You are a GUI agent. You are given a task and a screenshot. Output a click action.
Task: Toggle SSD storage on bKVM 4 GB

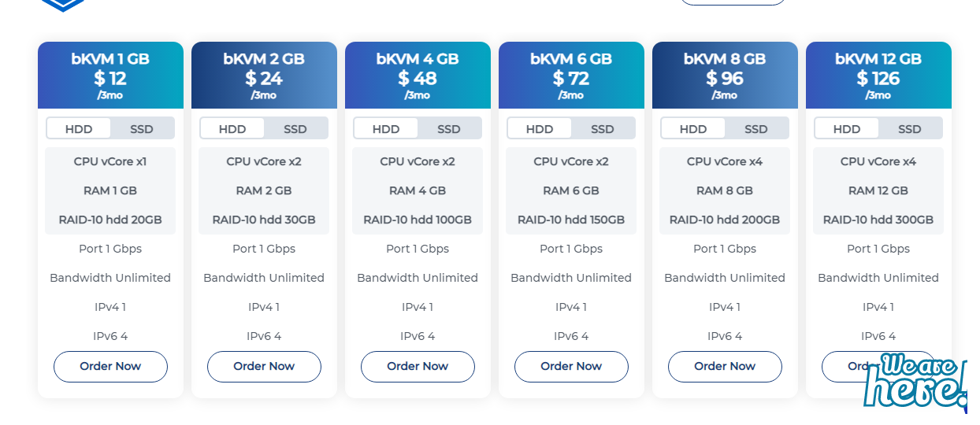(x=449, y=129)
